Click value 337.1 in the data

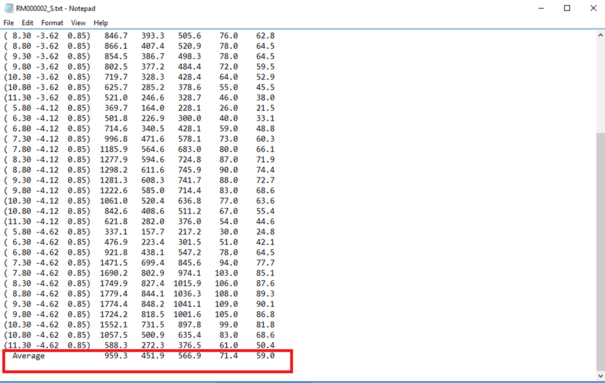tap(116, 232)
